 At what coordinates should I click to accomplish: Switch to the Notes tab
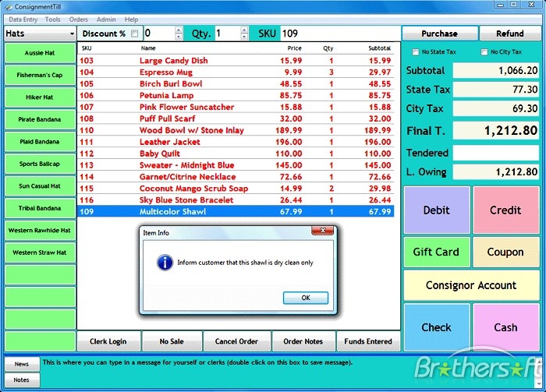click(22, 380)
